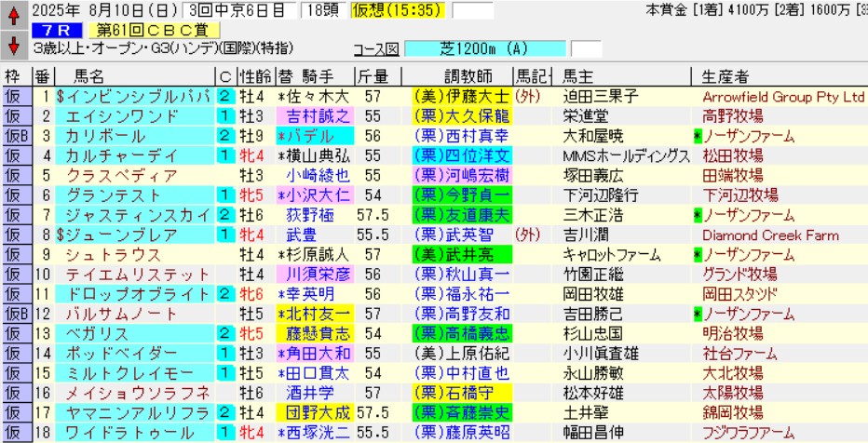This screenshot has width=868, height=443.
Task: Open the コース図 course map link
Action: coord(375,48)
